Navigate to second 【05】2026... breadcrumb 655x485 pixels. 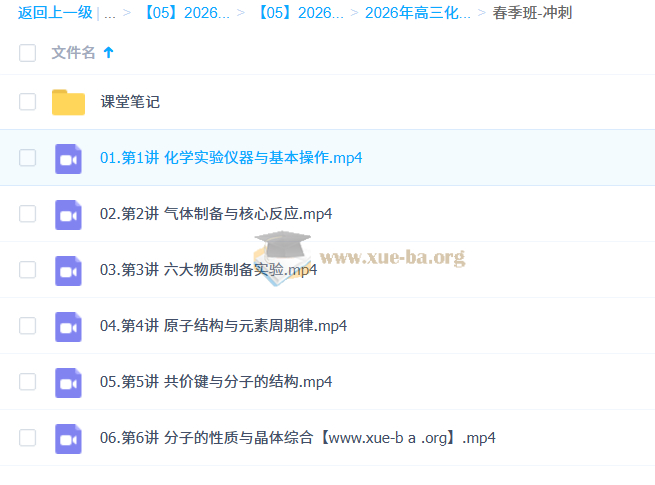300,13
